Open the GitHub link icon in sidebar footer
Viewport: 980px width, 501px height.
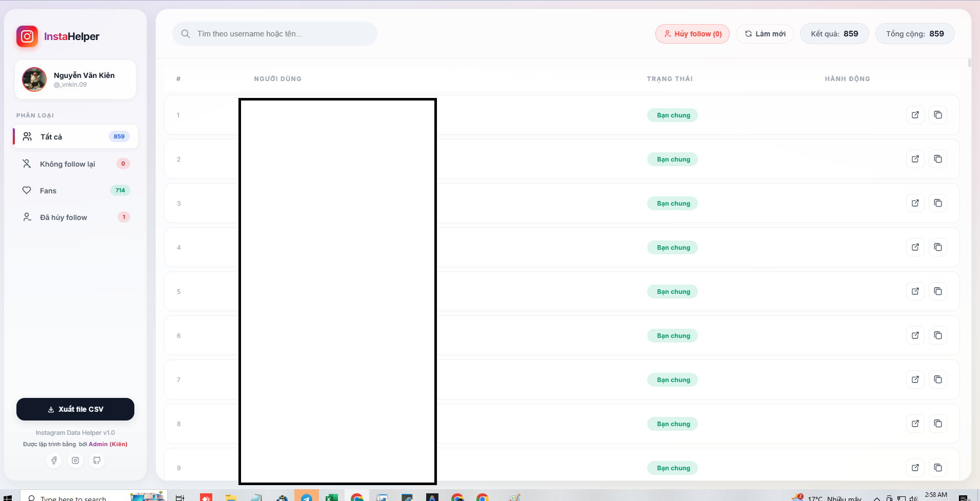tap(97, 460)
